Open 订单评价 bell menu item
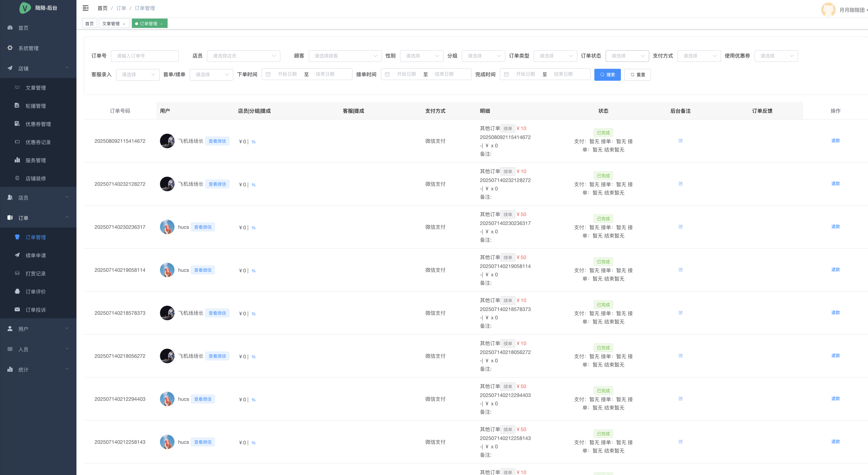This screenshot has width=868, height=475. coord(36,292)
